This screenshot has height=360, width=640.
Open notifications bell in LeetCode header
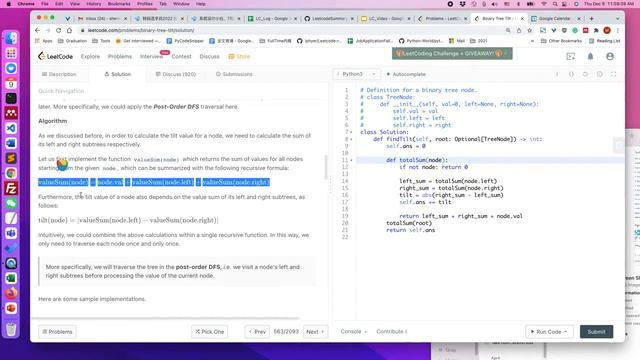pyautogui.click(x=590, y=56)
